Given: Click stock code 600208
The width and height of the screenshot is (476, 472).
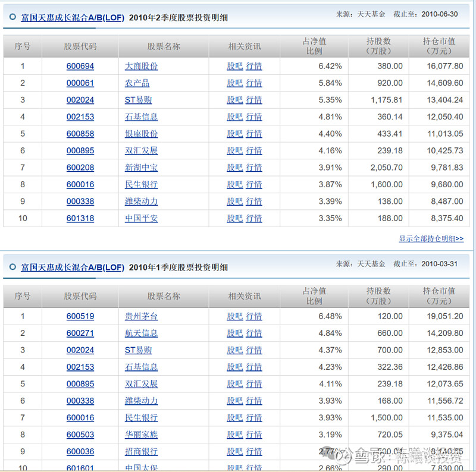Looking at the screenshot, I should [x=80, y=168].
